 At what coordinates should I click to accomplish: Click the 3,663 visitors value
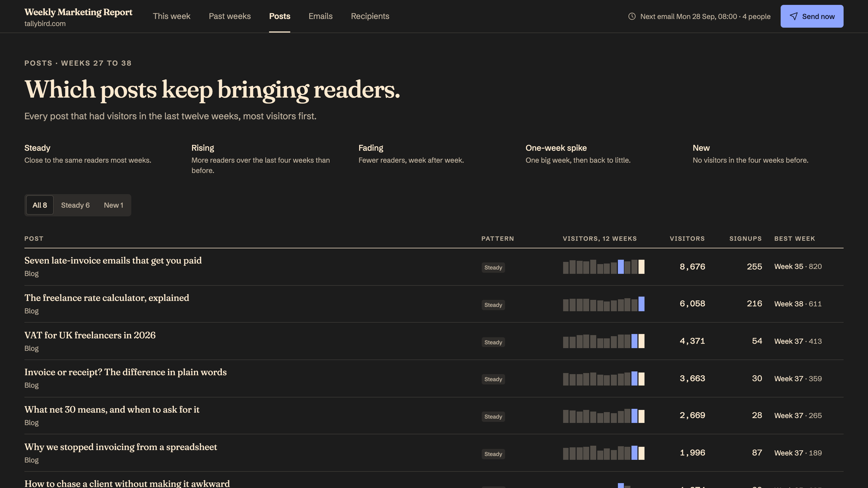coord(692,378)
